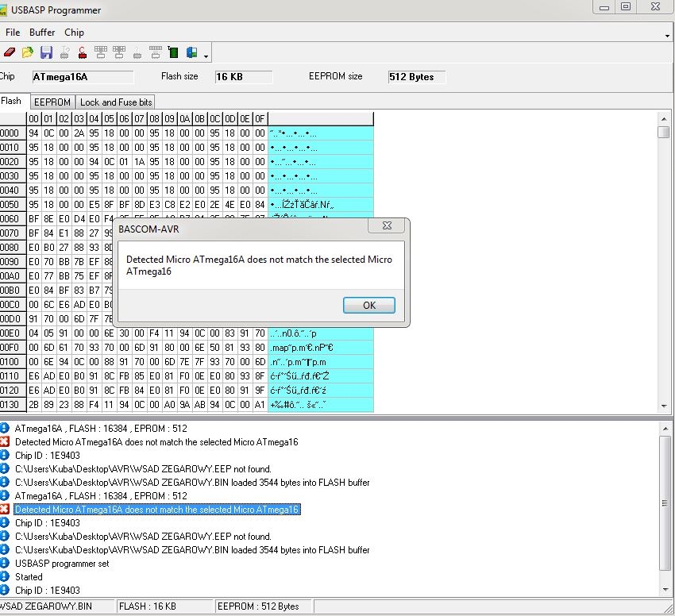Click the EEPROM size field showing 512 Bytes
The height and width of the screenshot is (616, 675).
(417, 77)
